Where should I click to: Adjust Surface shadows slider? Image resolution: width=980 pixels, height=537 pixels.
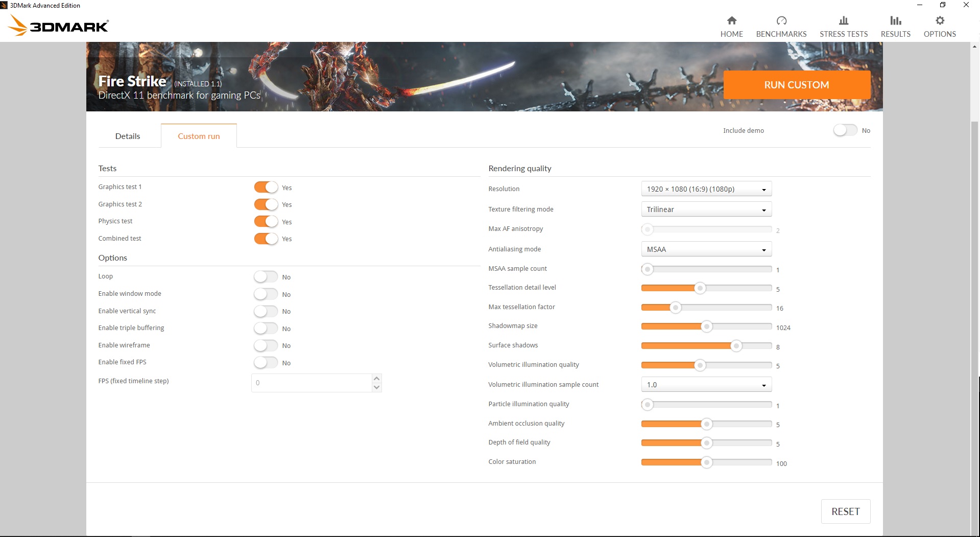[706, 346]
